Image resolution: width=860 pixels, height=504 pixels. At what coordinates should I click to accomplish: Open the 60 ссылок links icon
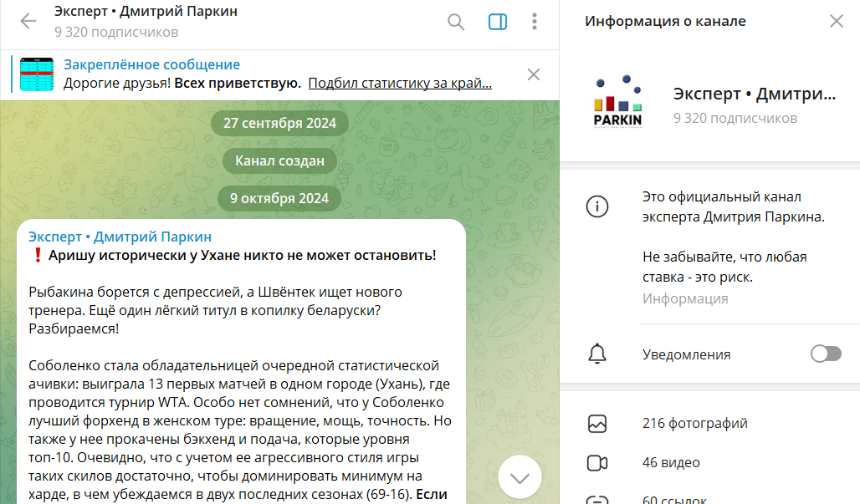(597, 500)
